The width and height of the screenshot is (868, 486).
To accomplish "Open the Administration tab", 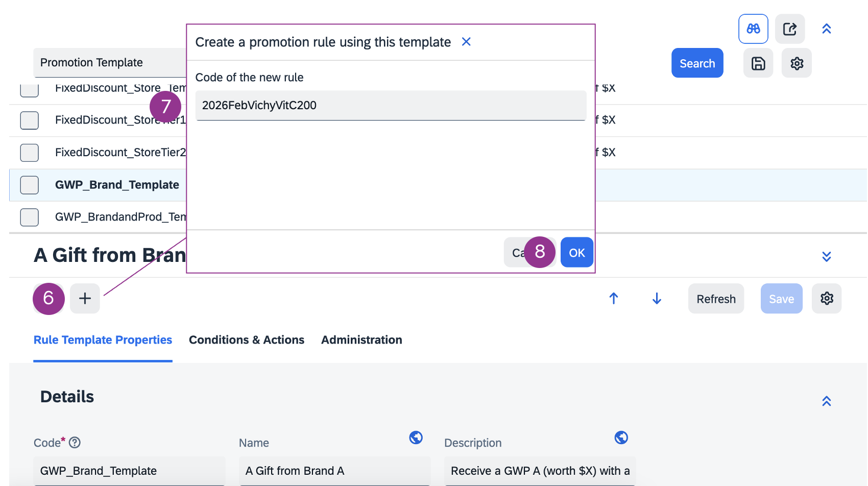I will 361,340.
